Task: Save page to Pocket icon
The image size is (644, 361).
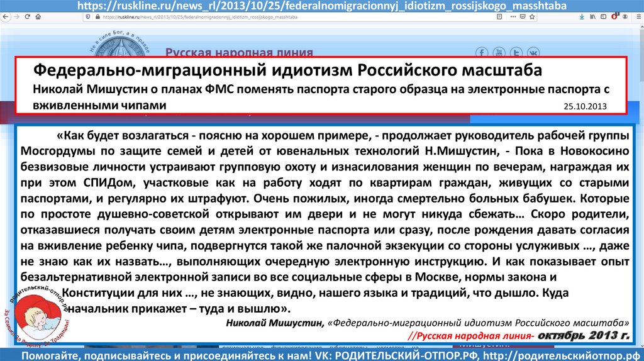Action: (523, 17)
